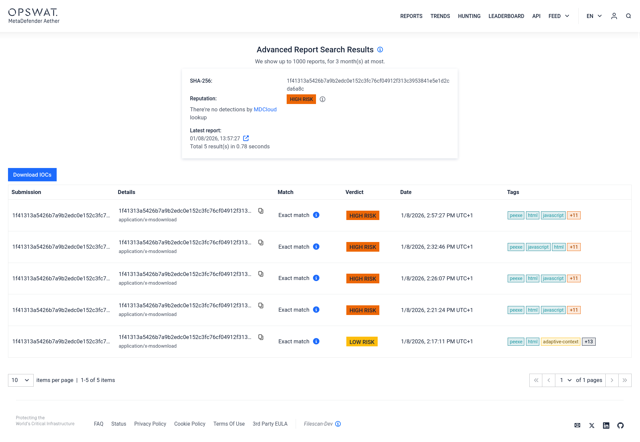
Task: Expand +11 tags in the 2:21:24 PM row
Action: point(574,310)
